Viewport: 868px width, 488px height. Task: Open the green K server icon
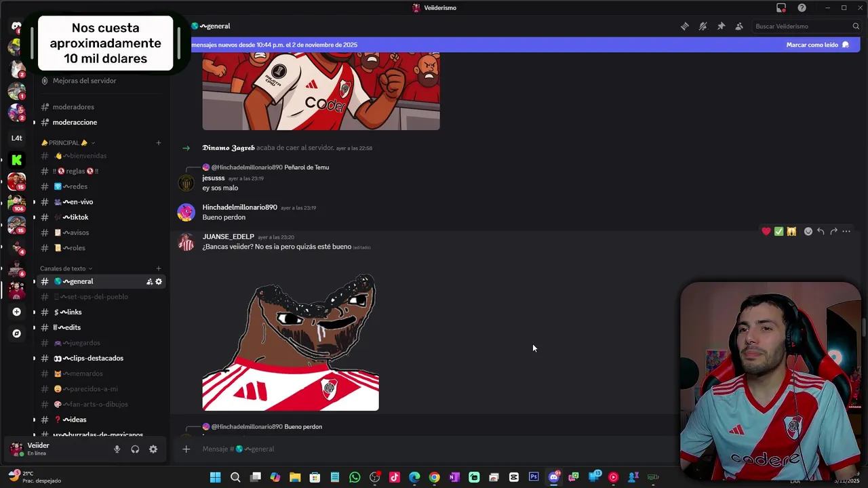click(16, 160)
